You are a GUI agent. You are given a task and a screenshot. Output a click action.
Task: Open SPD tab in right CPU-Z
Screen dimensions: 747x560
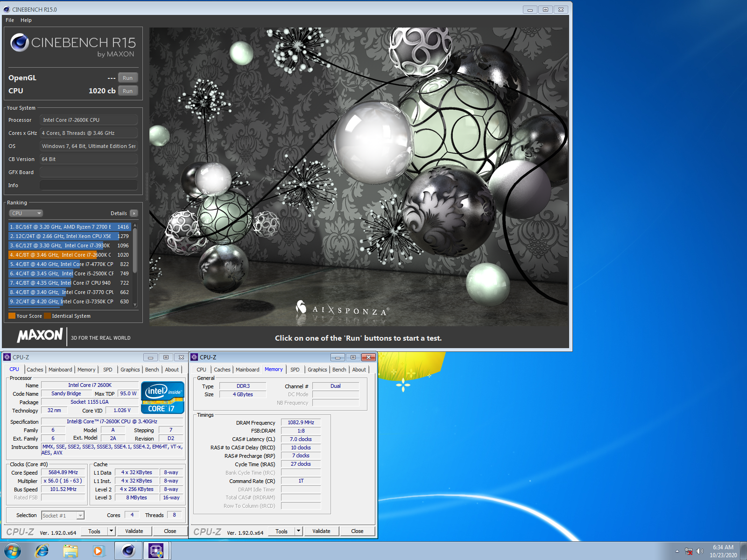pyautogui.click(x=295, y=370)
